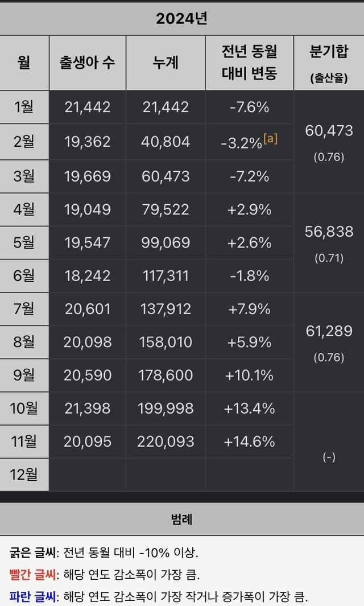Select the 12월 row label
This screenshot has height=606, width=364.
point(24,474)
